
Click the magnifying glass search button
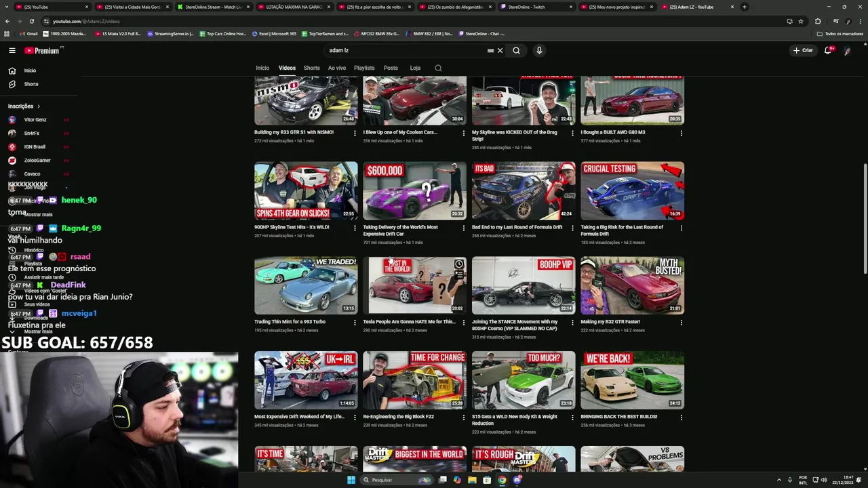coord(516,50)
